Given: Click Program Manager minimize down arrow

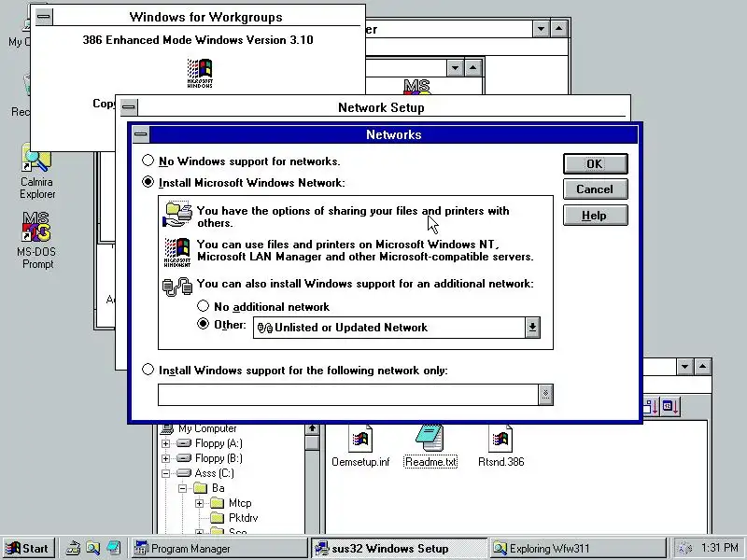Looking at the screenshot, I should pos(542,29).
